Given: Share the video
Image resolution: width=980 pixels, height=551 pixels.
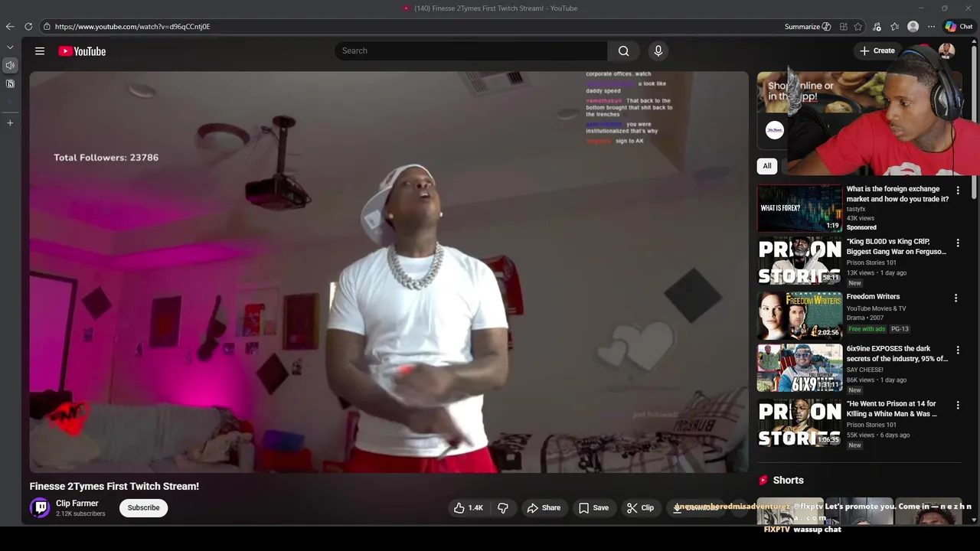Looking at the screenshot, I should 544,508.
